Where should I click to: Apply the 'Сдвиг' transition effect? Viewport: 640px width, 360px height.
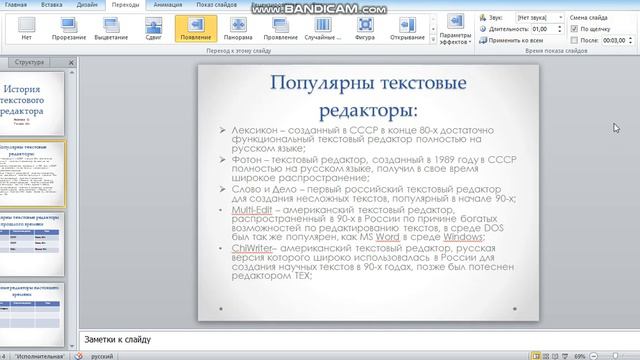click(153, 29)
